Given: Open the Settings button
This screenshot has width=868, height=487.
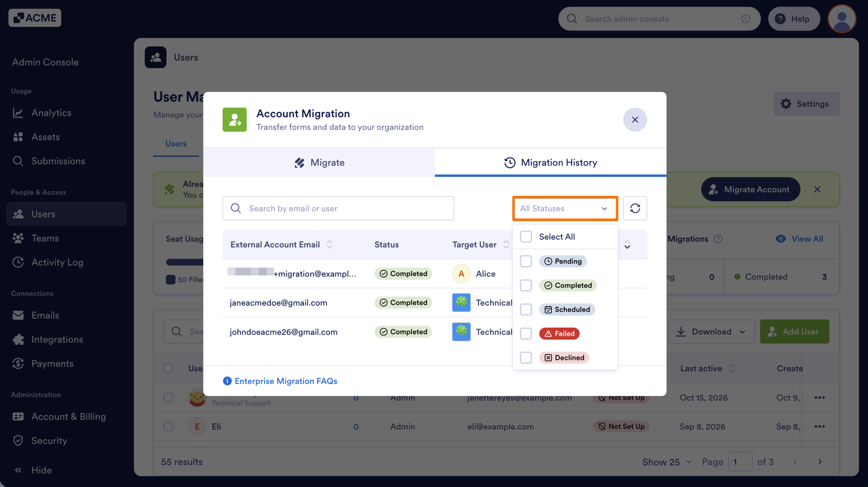Looking at the screenshot, I should (806, 104).
